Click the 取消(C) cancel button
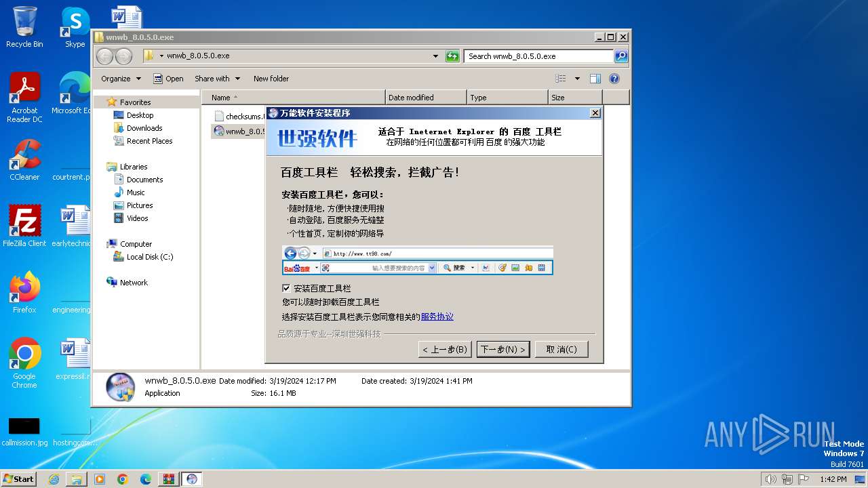The image size is (868, 488). pos(561,349)
